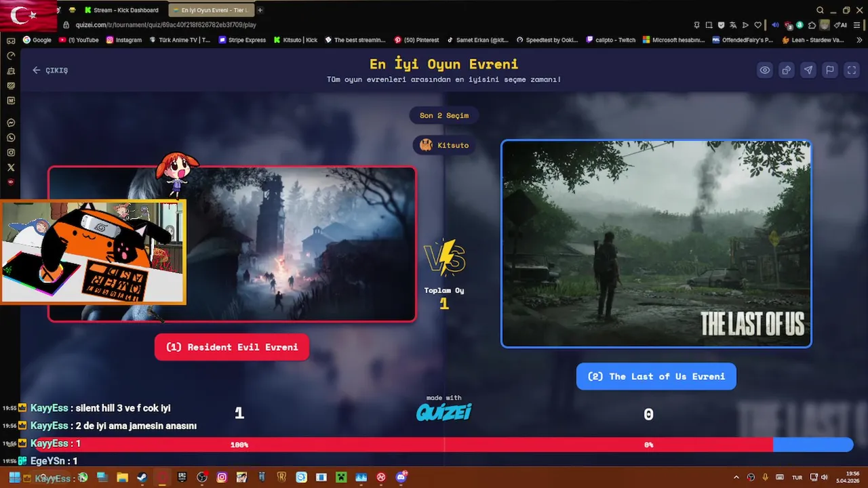Open Instagram app from the taskbar
Viewport: 868px width, 488px height.
[x=222, y=477]
